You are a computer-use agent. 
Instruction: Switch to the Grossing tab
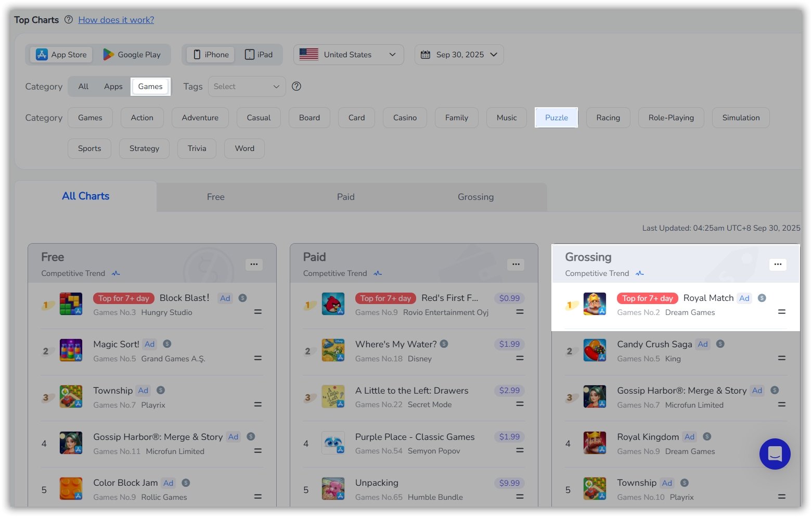coord(476,197)
